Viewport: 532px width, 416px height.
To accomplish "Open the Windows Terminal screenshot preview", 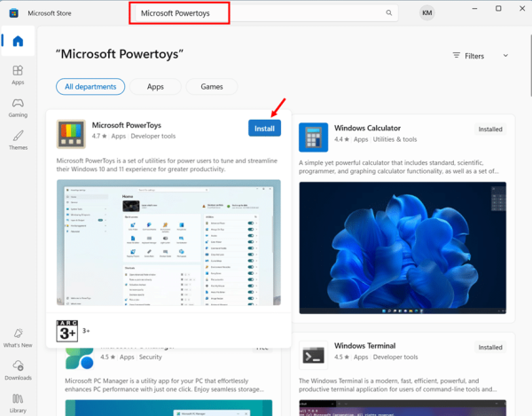I will coord(403,407).
